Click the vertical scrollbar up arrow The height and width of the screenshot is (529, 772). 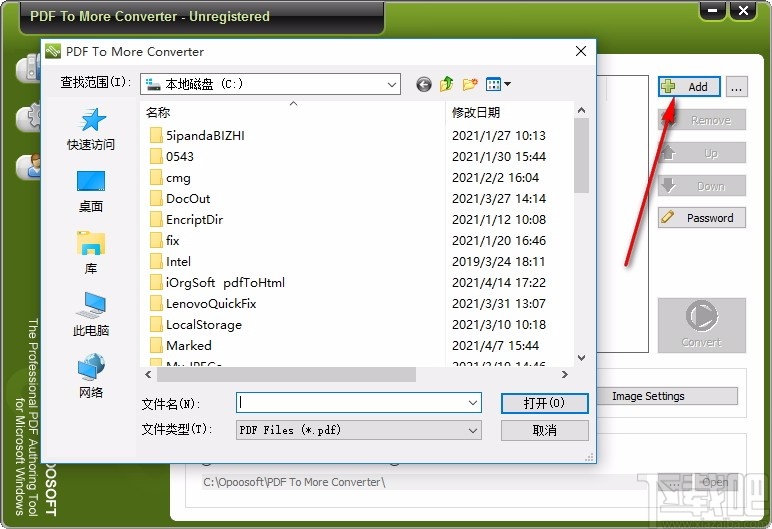[x=581, y=110]
